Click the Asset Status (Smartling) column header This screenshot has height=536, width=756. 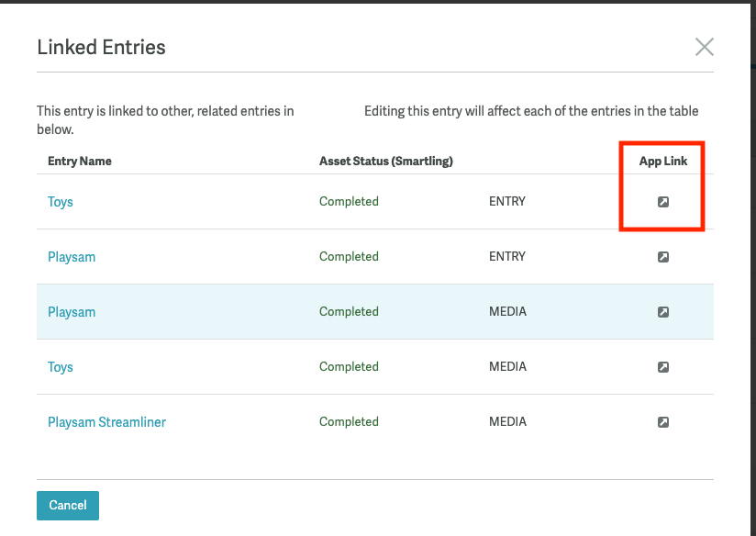[x=386, y=161]
